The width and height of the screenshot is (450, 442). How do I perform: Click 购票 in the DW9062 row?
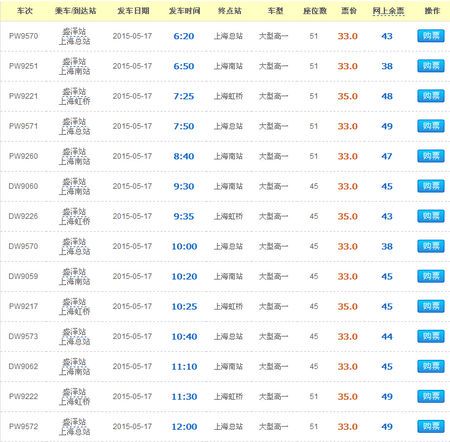coord(431,366)
